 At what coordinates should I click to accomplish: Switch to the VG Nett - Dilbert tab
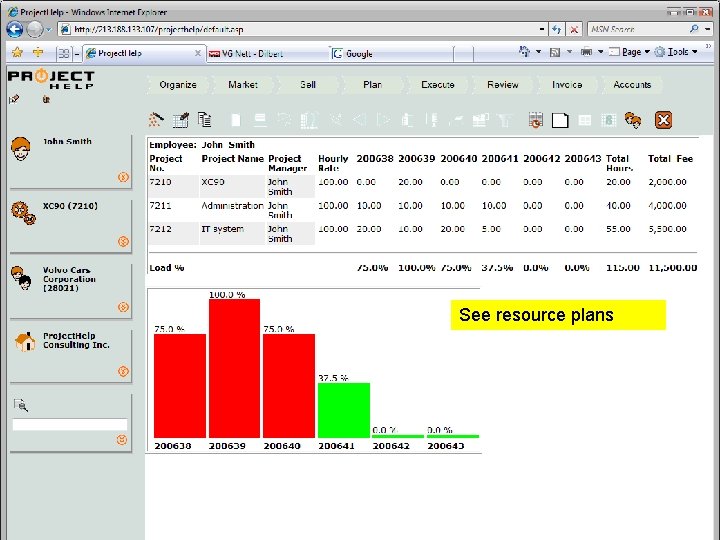pyautogui.click(x=268, y=54)
